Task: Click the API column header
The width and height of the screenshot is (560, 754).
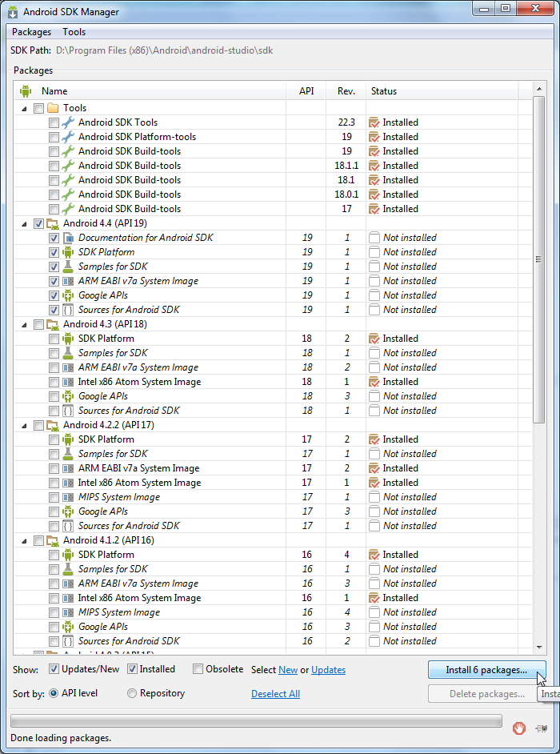Action: [306, 91]
